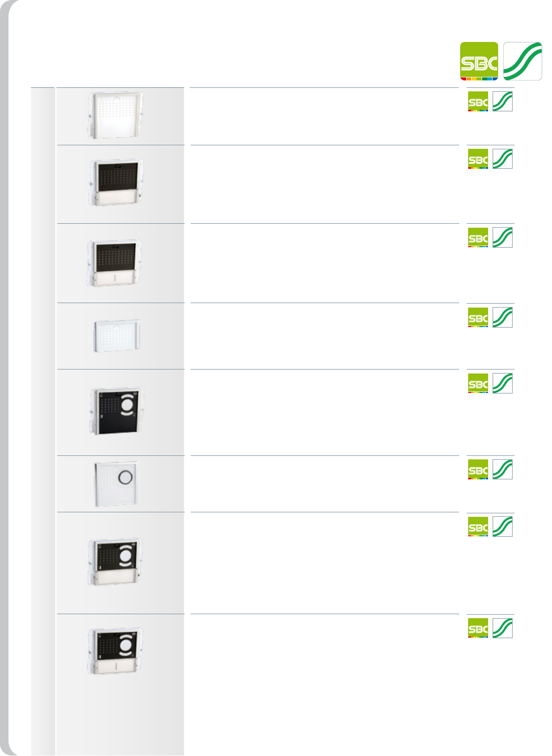The width and height of the screenshot is (552, 756).
Task: Click the small SBC icon beside the all-white speaker module
Action: 478,101
